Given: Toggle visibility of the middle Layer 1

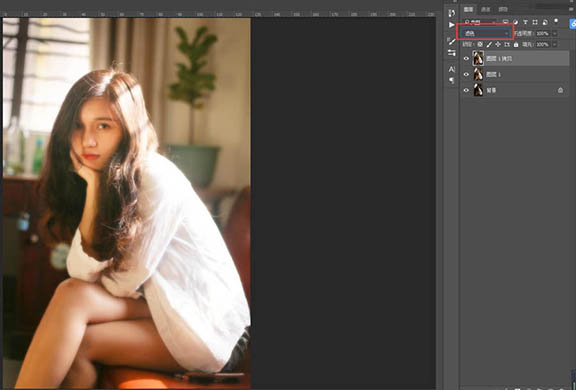Looking at the screenshot, I should (466, 75).
